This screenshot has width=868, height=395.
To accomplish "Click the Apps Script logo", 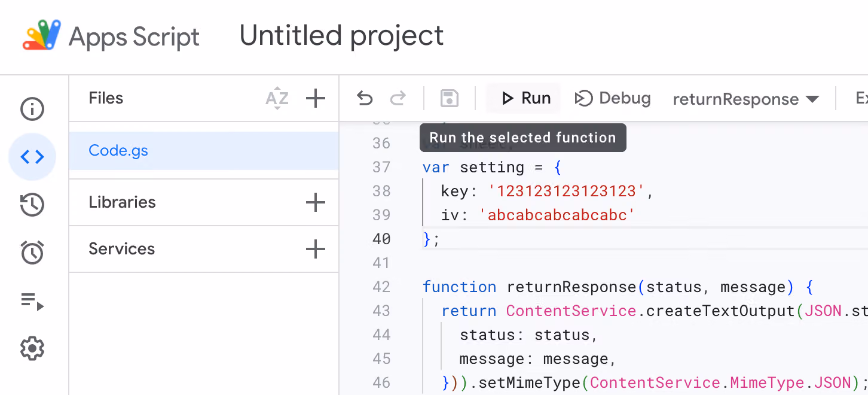I will coord(42,36).
